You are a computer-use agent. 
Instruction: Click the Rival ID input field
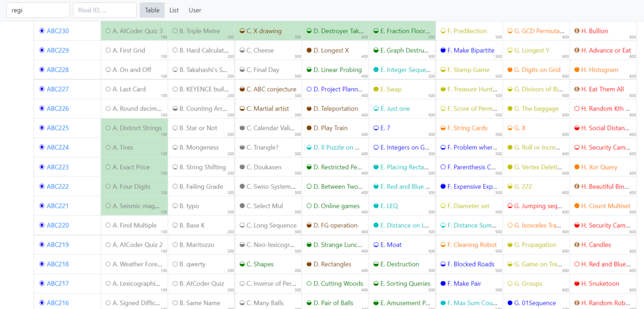(x=105, y=10)
